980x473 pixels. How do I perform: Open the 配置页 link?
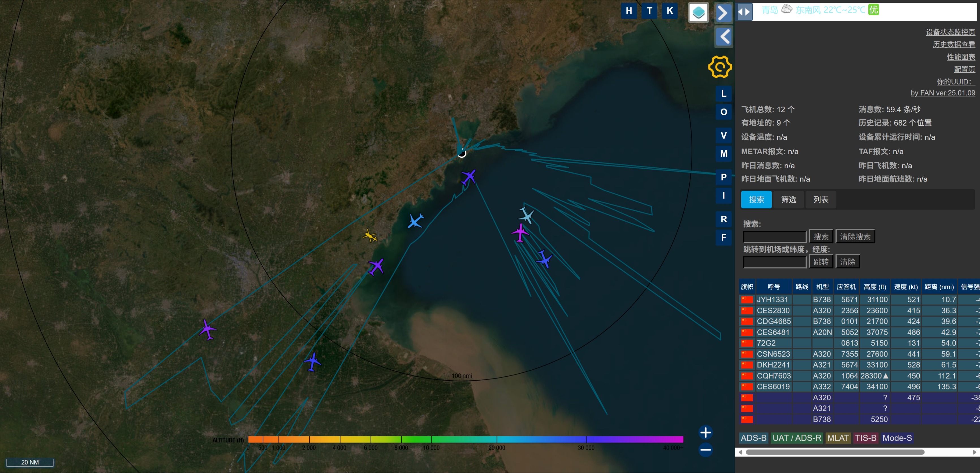click(x=964, y=69)
